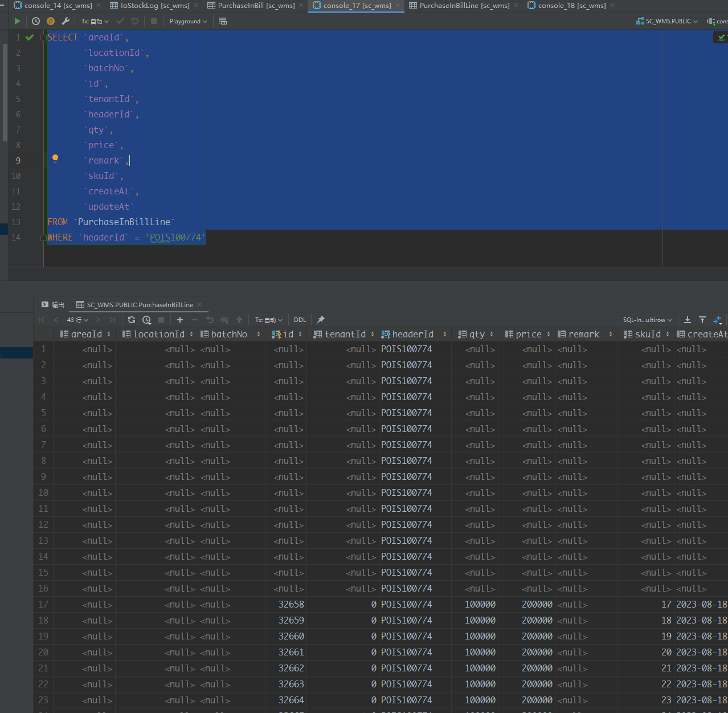Click 'POIS100774' string in WHERE clause
Screen dimensions: 728x713
175,238
